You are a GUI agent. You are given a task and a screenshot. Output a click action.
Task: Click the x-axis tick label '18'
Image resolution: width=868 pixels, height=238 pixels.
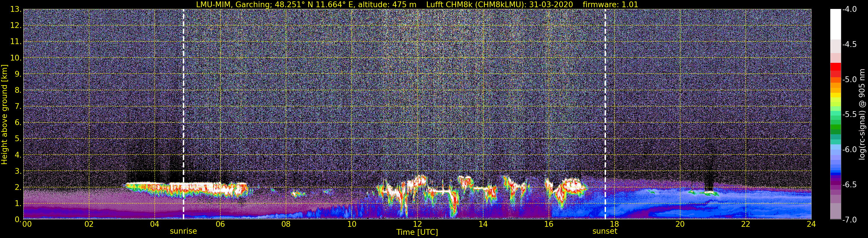point(614,224)
